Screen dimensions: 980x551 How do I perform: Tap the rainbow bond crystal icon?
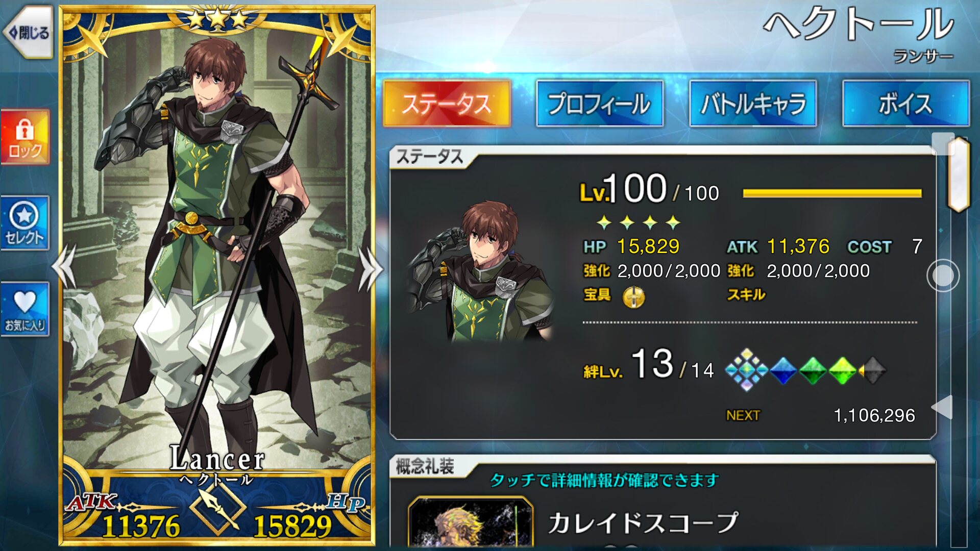click(x=746, y=370)
